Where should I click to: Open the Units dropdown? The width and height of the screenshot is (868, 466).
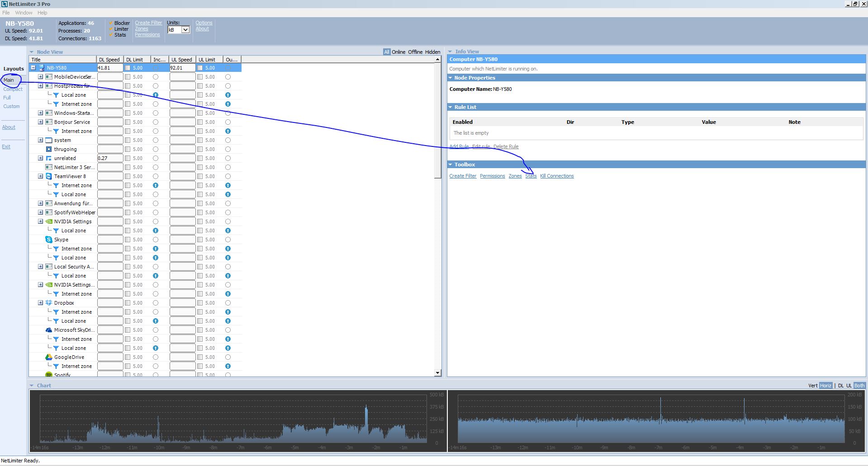pyautogui.click(x=179, y=30)
